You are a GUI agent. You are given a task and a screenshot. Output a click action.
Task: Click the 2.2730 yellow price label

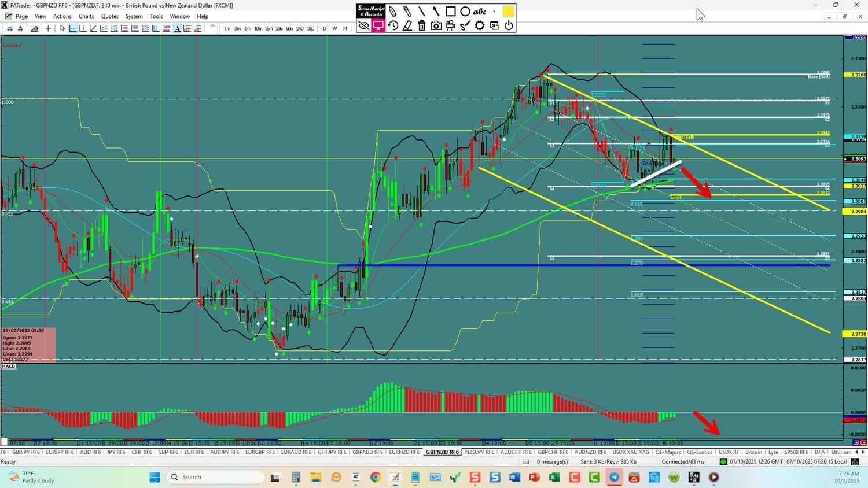click(855, 334)
